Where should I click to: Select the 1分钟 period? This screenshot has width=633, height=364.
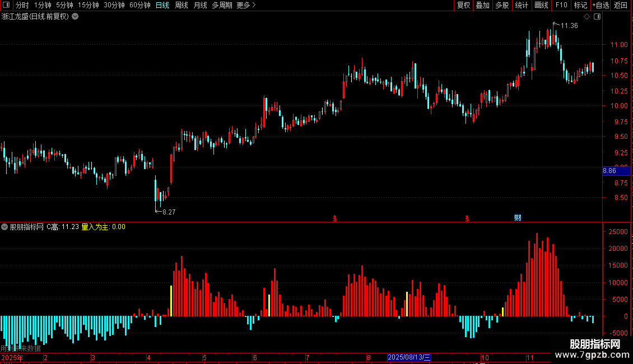(x=43, y=5)
